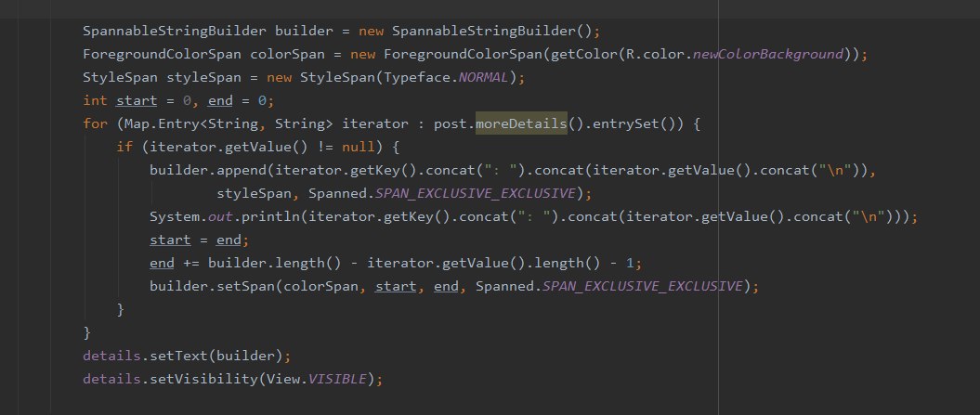The height and width of the screenshot is (415, 980).
Task: Click SPAN_EXCLUSIVE_EXCLUSIVE in the styleSpan line
Action: coord(475,193)
